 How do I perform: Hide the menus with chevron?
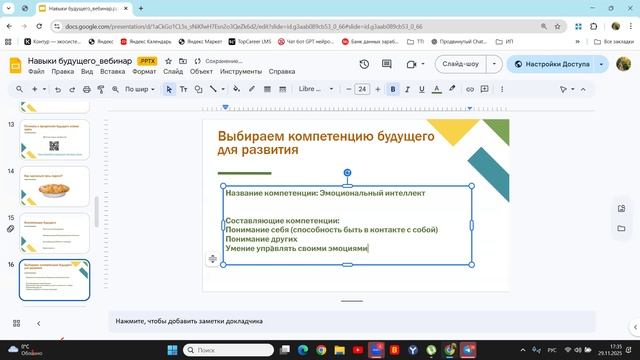point(583,89)
